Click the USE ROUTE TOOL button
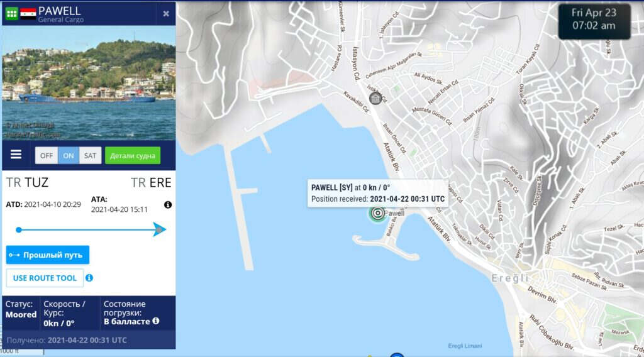 pyautogui.click(x=45, y=278)
